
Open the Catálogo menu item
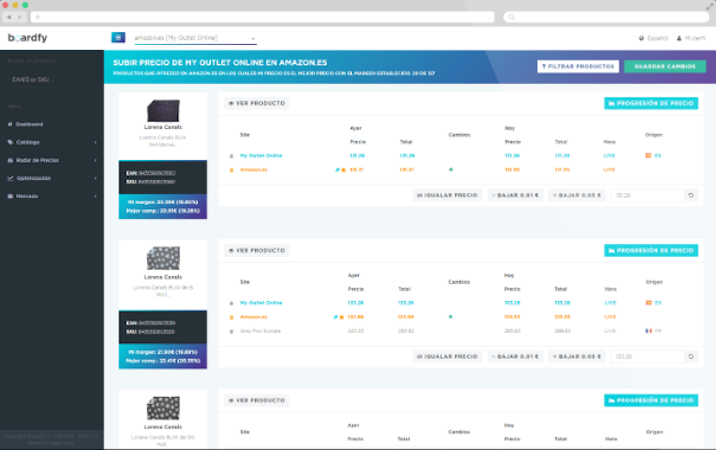(x=52, y=142)
